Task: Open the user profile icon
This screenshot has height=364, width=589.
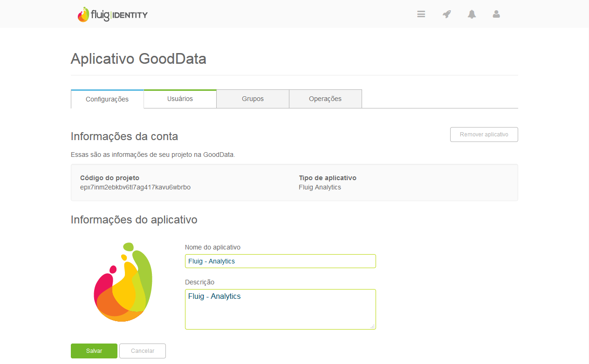Action: (496, 14)
